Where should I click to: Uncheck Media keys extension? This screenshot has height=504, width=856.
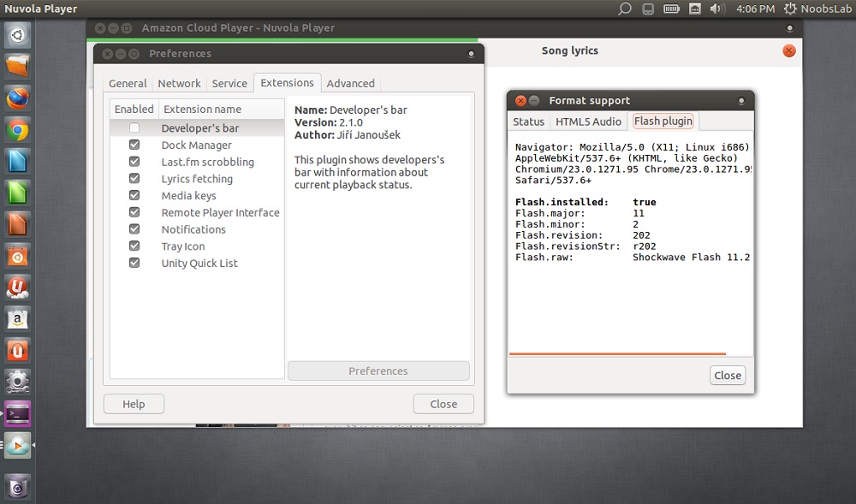click(x=134, y=195)
